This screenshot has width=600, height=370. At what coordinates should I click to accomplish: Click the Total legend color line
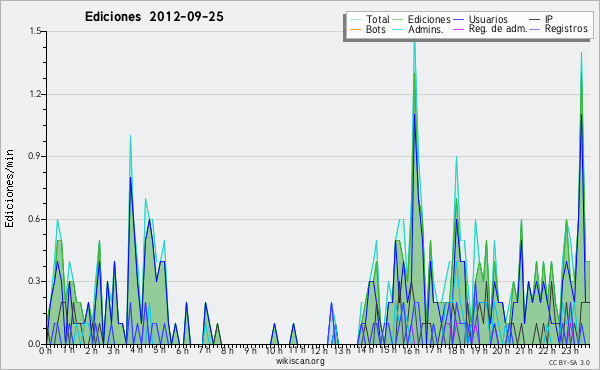(x=355, y=19)
